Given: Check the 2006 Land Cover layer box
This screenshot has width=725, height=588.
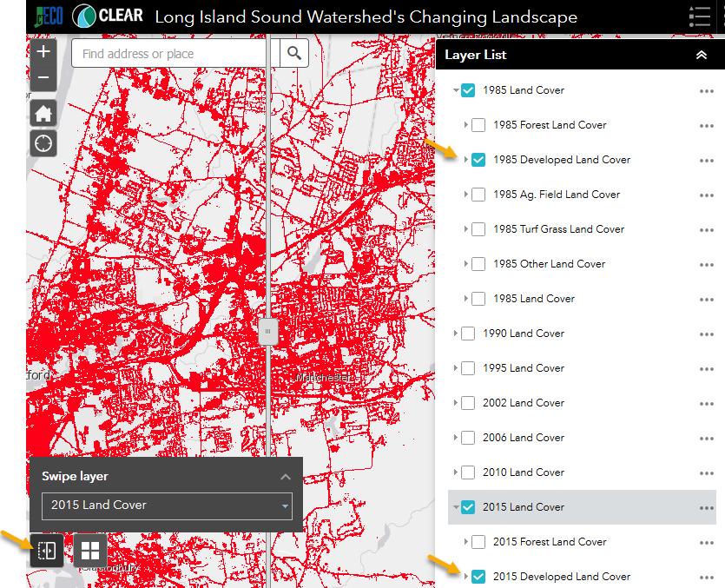Looking at the screenshot, I should tap(468, 437).
